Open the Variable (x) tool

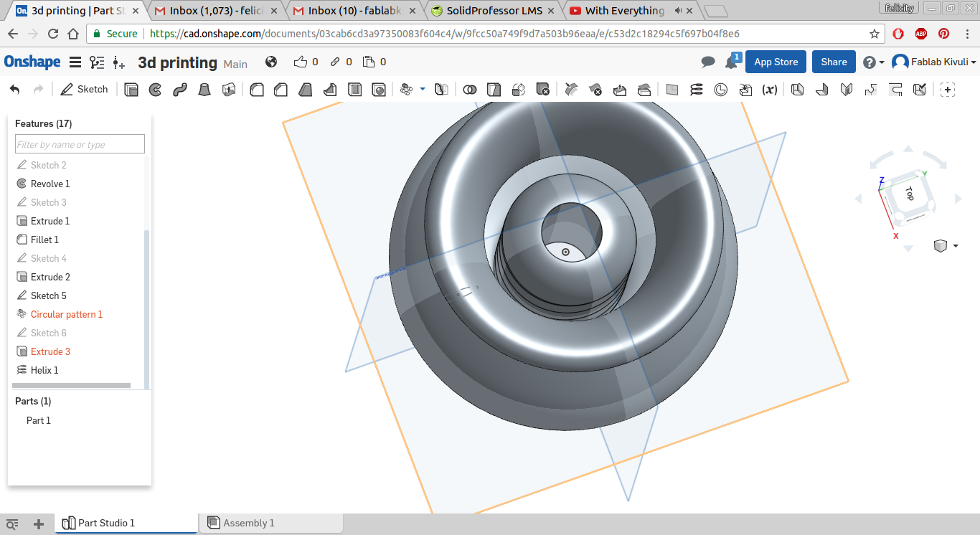[x=770, y=90]
